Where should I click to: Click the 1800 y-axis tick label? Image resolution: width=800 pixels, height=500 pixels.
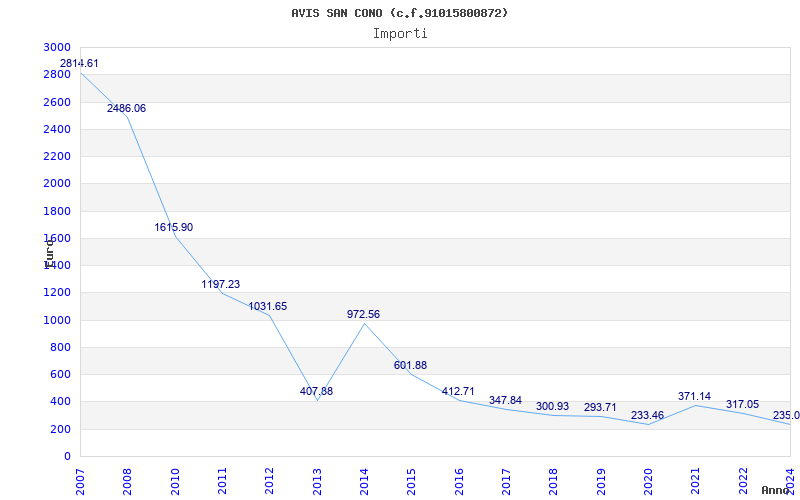click(57, 211)
